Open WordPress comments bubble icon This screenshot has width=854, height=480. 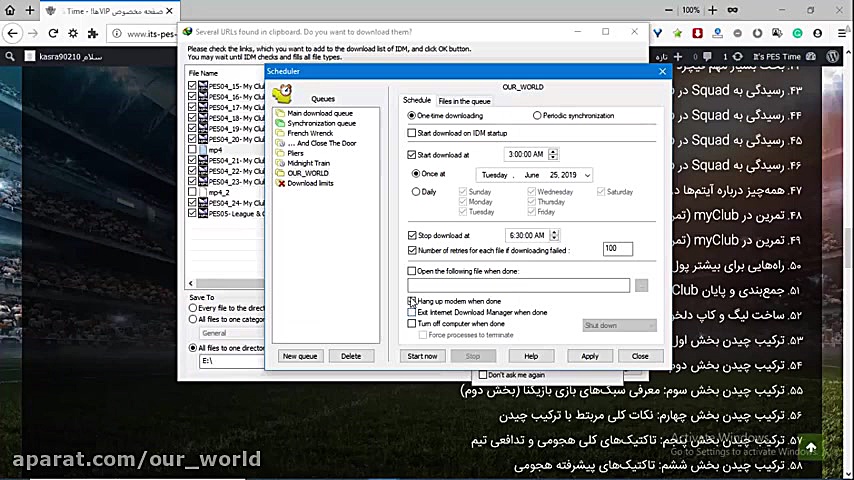pos(707,56)
